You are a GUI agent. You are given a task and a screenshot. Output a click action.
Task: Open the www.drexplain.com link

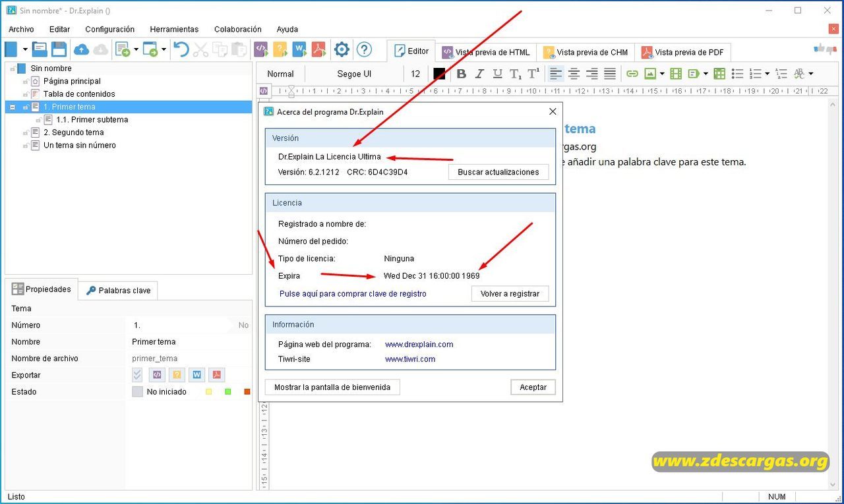[419, 345]
